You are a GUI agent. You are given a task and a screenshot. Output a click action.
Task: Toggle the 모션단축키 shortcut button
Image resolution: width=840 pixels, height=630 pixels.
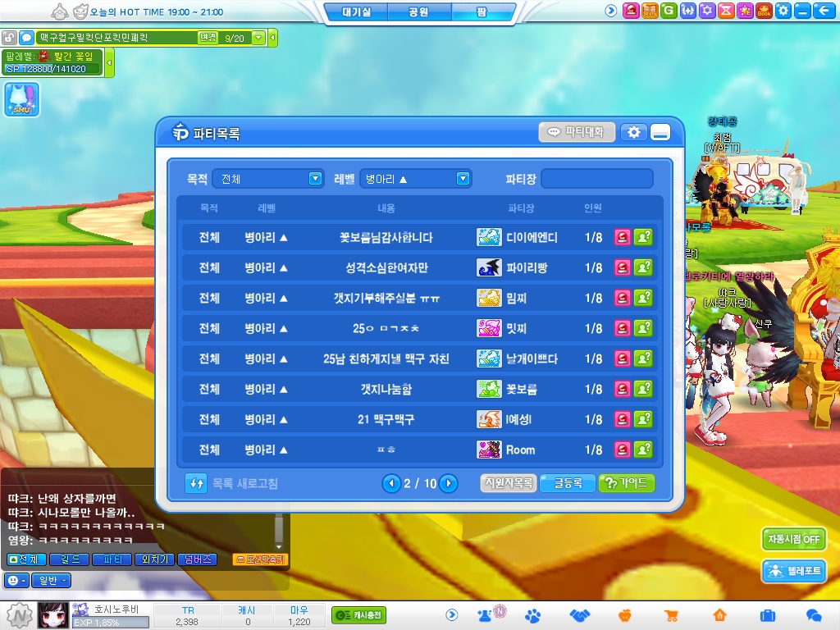pyautogui.click(x=260, y=559)
